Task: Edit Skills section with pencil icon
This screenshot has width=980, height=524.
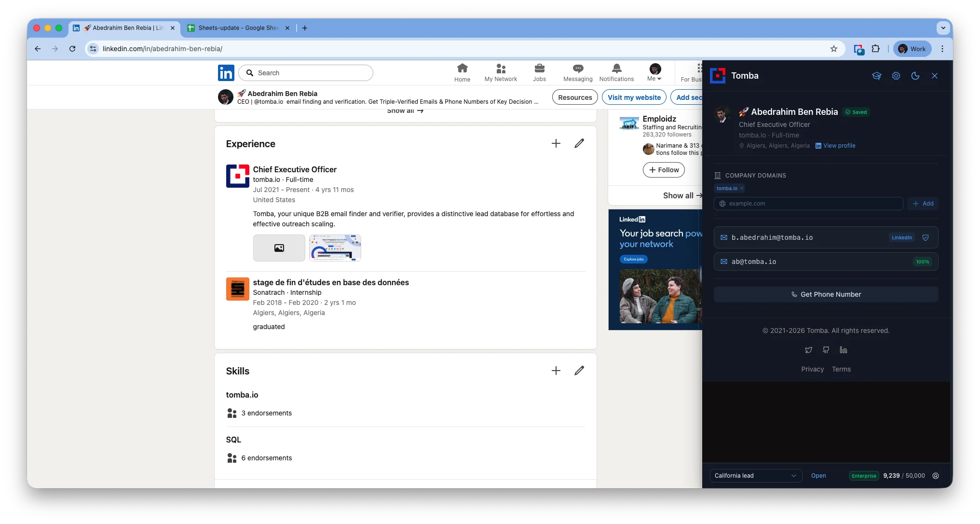Action: [x=579, y=371]
